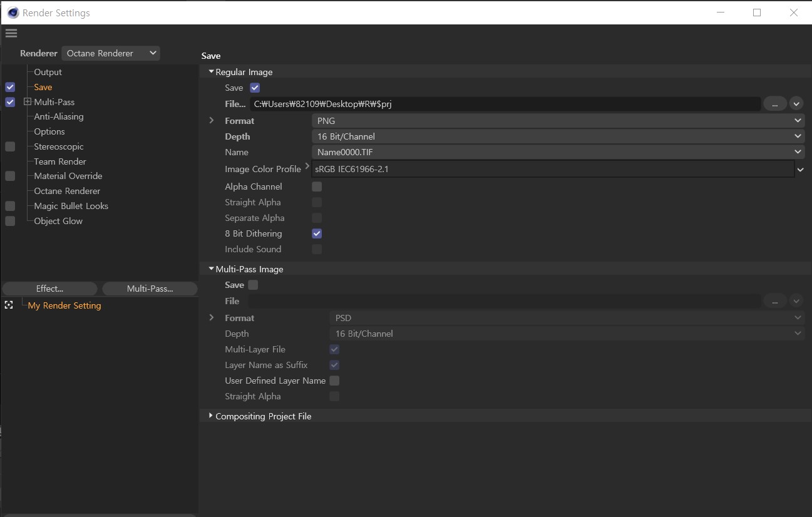Expand Multi-Pass tree node plus icon

point(28,101)
